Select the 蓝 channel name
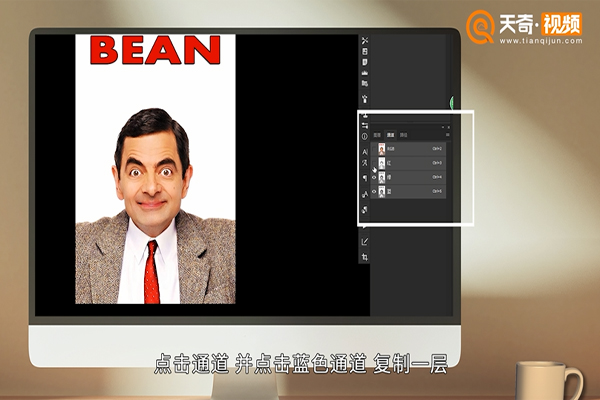The image size is (600, 400). pos(389,191)
